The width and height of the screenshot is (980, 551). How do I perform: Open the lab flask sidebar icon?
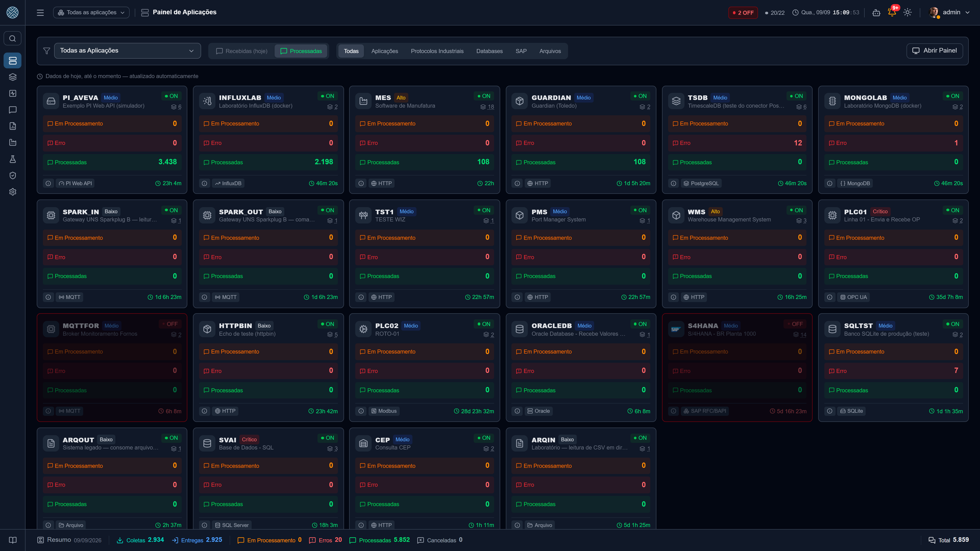pos(13,159)
